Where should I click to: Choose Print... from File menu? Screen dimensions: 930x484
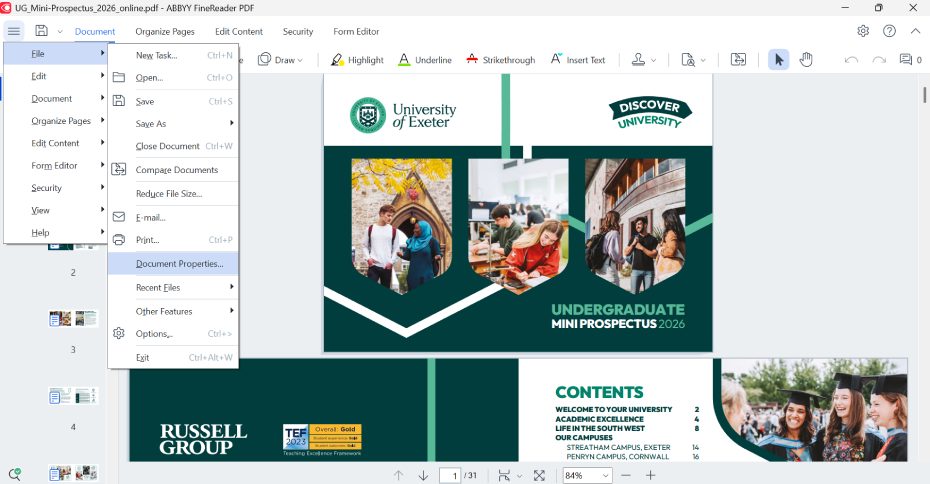173,240
